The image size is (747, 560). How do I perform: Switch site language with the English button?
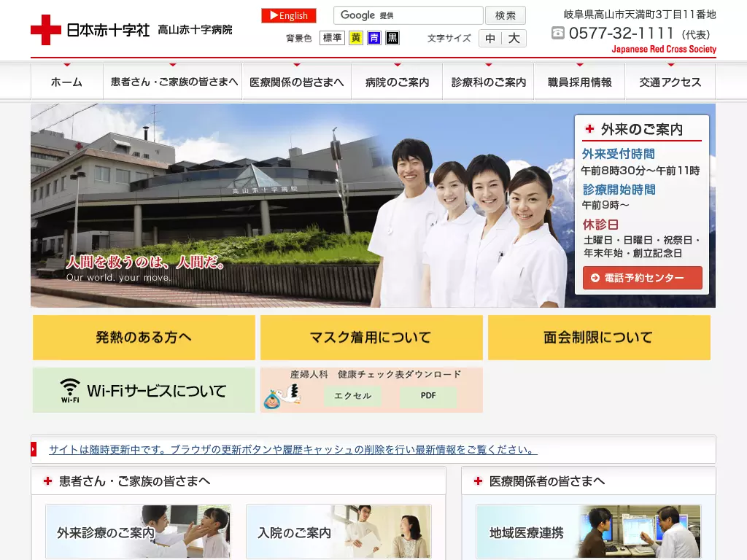pyautogui.click(x=289, y=15)
